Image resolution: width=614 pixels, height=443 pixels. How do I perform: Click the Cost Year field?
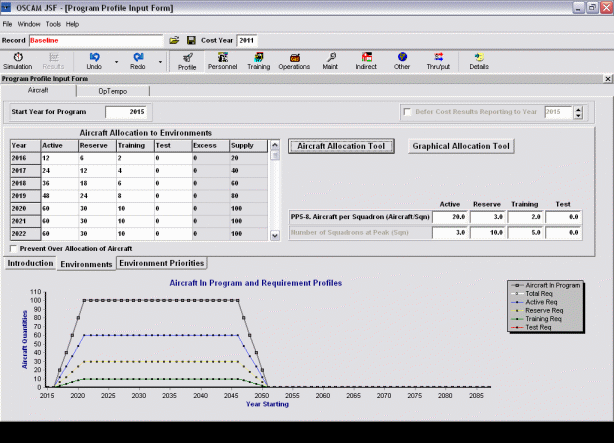click(x=247, y=40)
